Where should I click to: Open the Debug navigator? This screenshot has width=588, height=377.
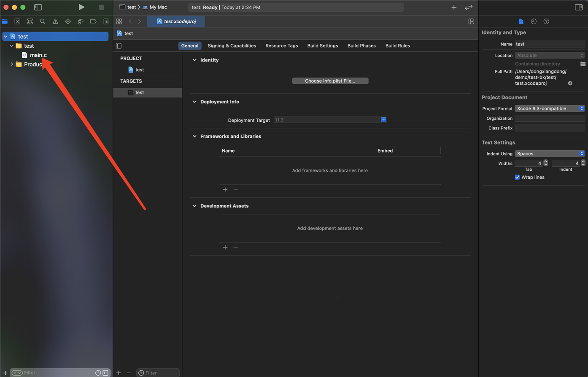(81, 22)
